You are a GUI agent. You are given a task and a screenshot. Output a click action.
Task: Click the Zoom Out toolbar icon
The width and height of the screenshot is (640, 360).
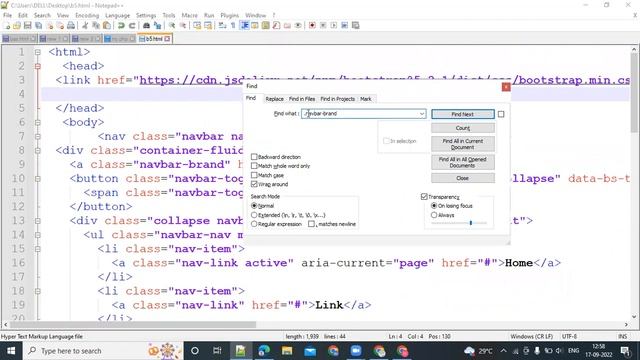click(183, 25)
